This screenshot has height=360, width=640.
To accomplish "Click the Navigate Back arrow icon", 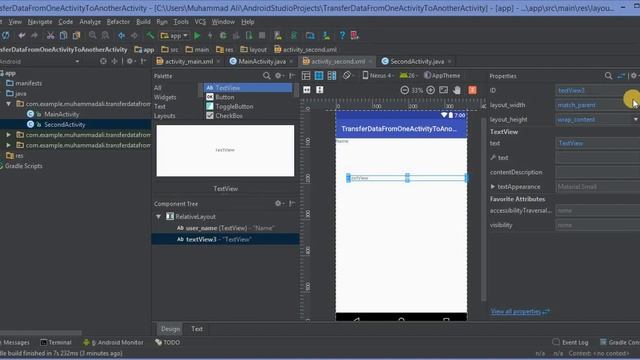I will coord(121,36).
